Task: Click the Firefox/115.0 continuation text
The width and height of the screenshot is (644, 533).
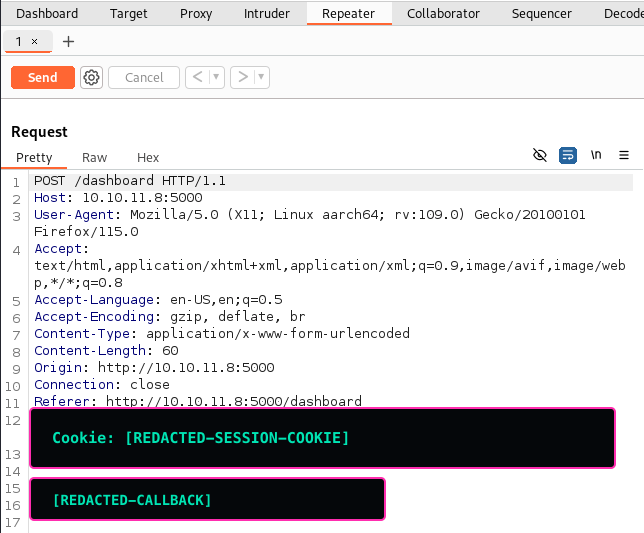Action: coord(86,232)
